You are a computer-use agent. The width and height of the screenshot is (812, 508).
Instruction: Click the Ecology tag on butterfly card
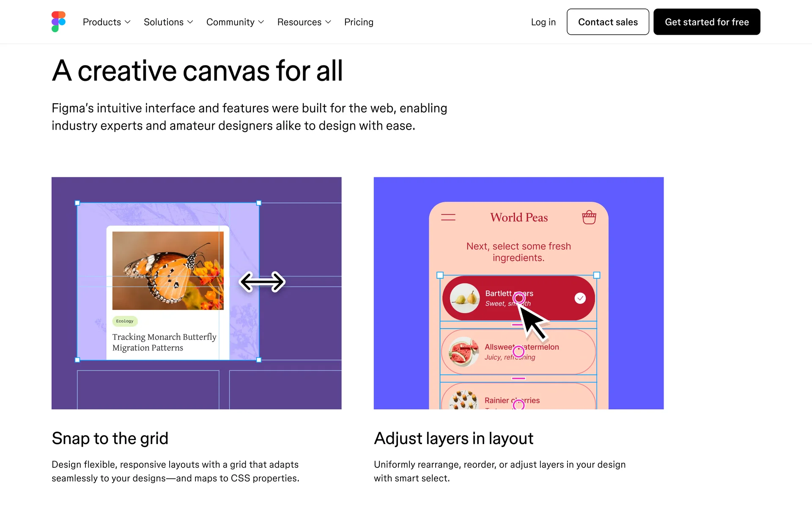pyautogui.click(x=125, y=321)
